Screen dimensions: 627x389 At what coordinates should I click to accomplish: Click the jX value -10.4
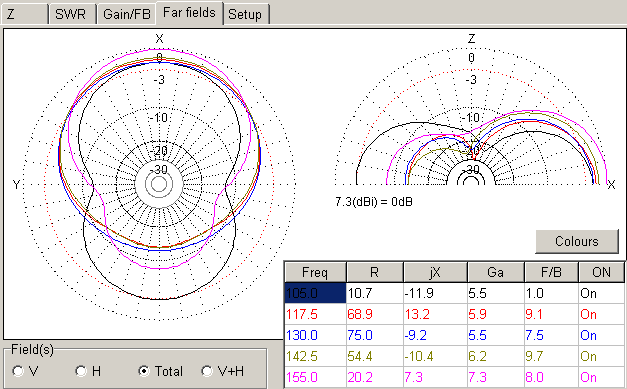(435, 356)
